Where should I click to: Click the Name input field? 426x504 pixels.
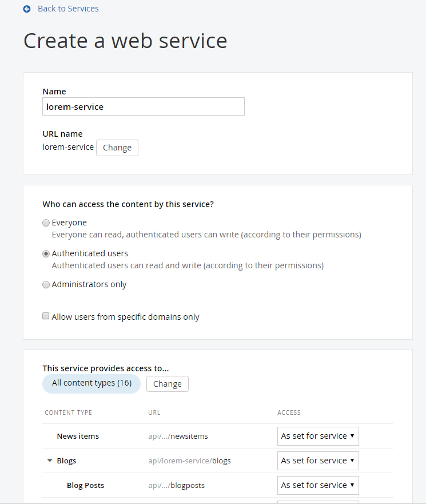pos(143,106)
